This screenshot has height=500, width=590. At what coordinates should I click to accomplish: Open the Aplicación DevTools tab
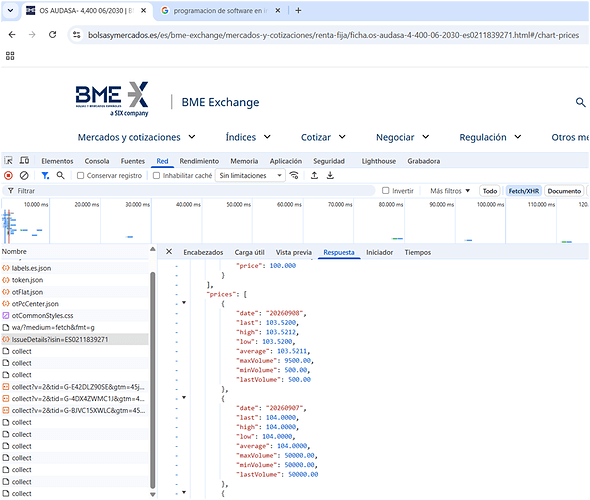(286, 161)
